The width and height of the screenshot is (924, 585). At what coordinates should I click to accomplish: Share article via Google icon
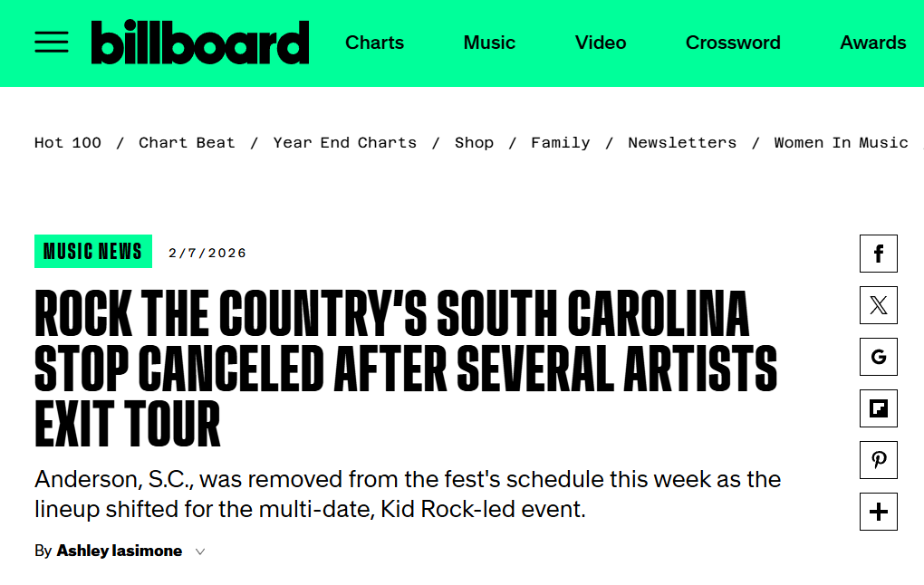pyautogui.click(x=878, y=357)
